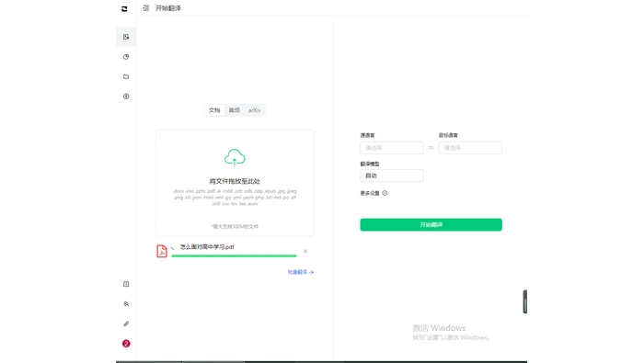Click the file drop zone 将文件拖放至此处
The image size is (644, 363).
coord(235,183)
